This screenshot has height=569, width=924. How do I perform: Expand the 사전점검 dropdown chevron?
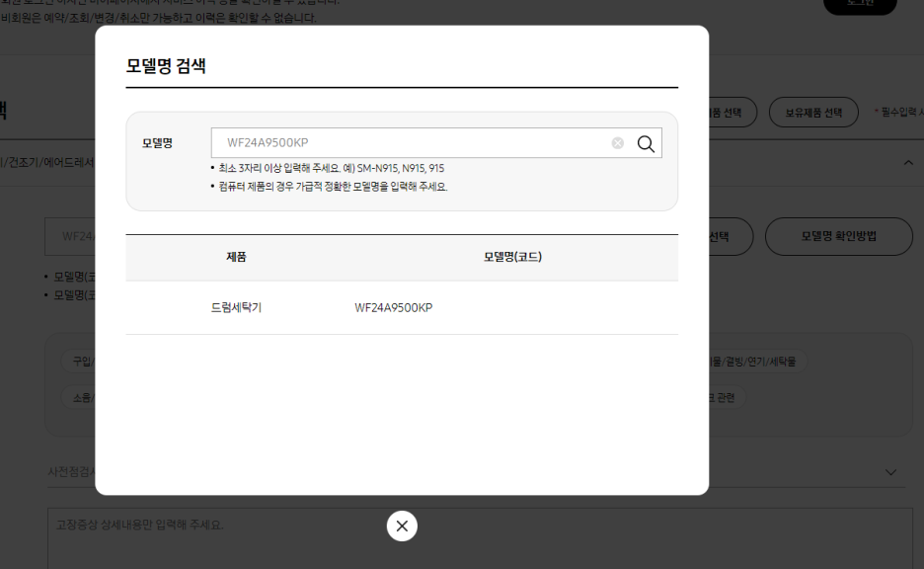(891, 472)
